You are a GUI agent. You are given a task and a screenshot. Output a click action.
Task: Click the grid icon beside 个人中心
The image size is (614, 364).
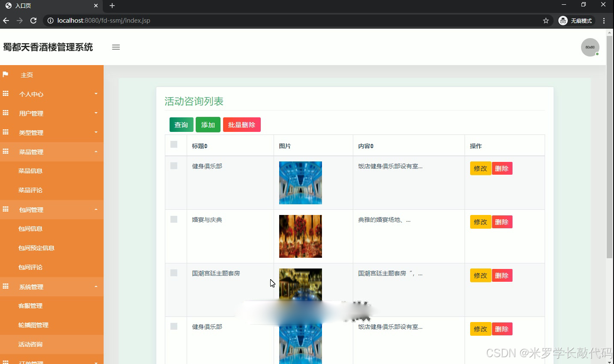[5, 94]
